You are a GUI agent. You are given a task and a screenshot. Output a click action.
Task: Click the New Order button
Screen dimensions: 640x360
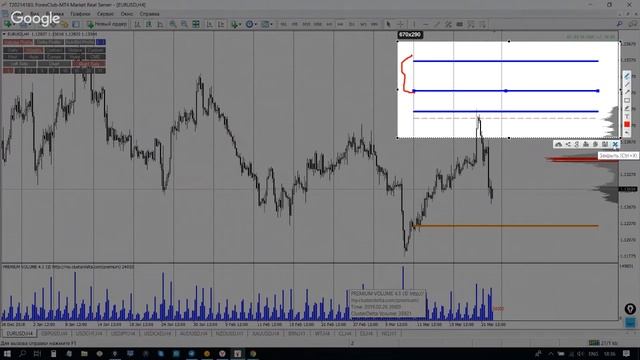[x=107, y=24]
